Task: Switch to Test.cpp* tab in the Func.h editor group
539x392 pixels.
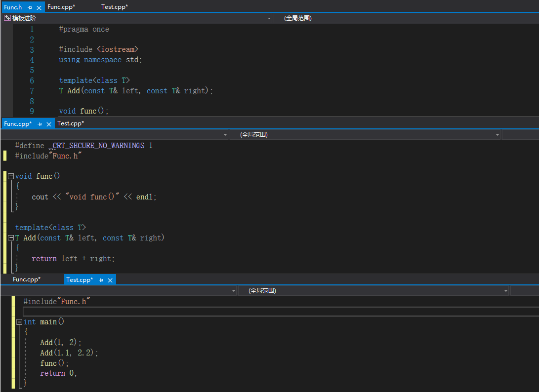Action: click(115, 7)
